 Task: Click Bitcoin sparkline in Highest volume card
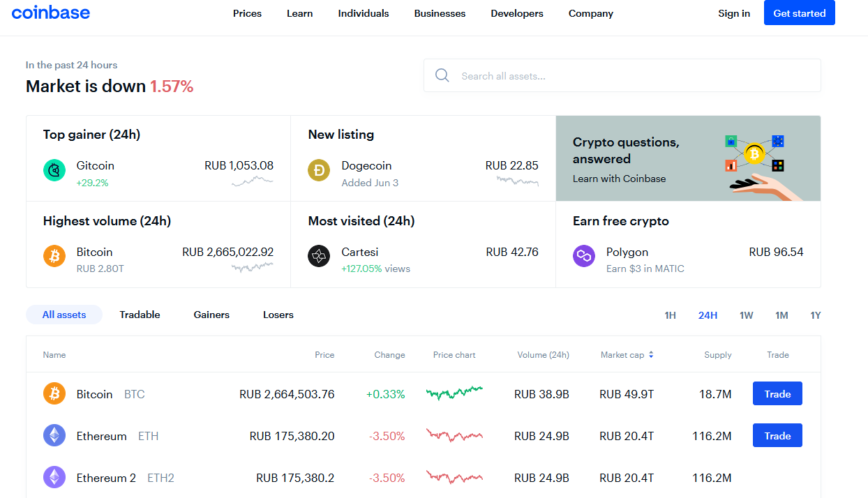click(x=253, y=266)
